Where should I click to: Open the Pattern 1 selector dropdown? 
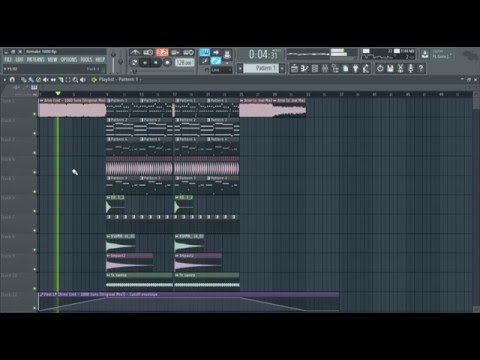click(261, 68)
